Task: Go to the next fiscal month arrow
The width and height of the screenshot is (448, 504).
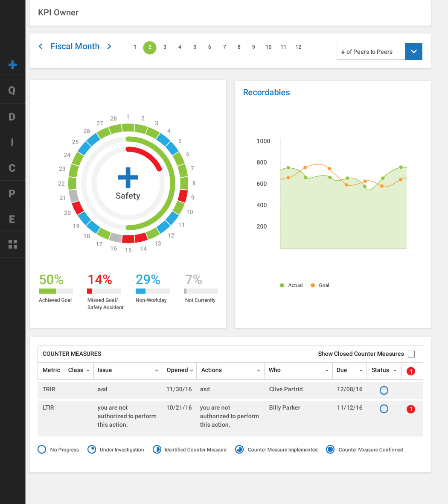Action: point(109,47)
